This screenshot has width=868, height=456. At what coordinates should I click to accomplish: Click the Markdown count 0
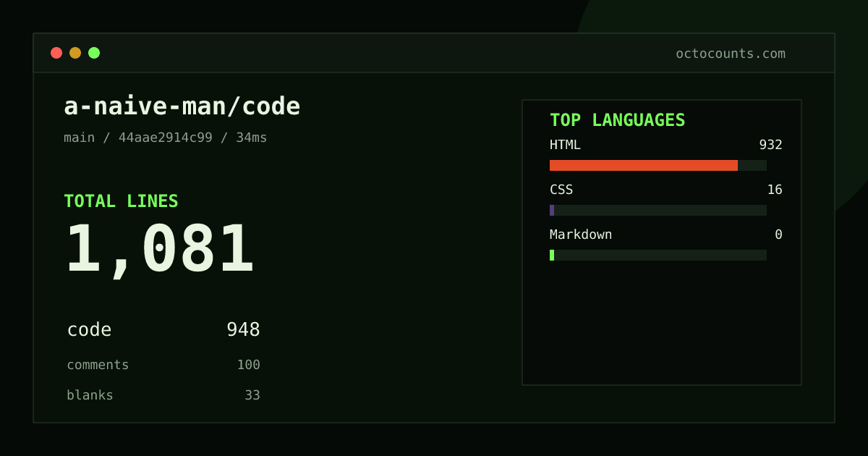click(778, 235)
